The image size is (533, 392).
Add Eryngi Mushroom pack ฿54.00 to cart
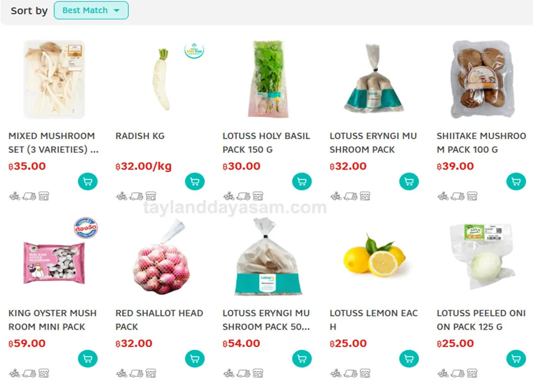302,359
